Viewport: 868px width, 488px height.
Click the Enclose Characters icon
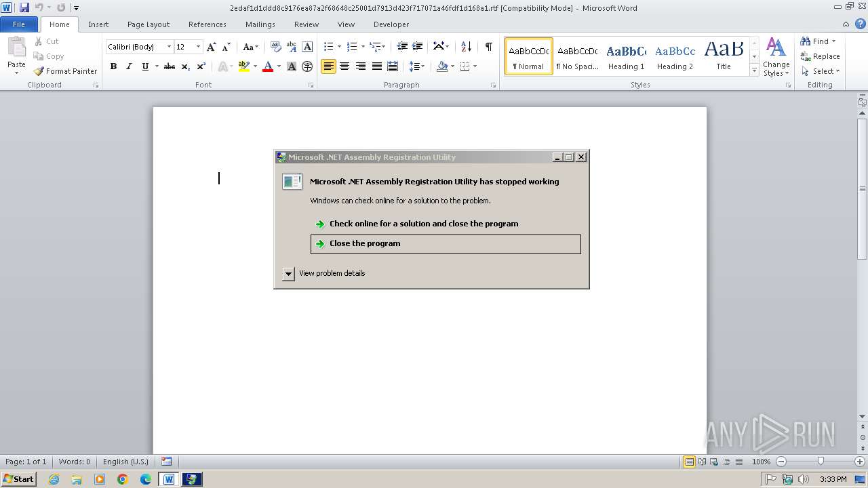pos(307,66)
